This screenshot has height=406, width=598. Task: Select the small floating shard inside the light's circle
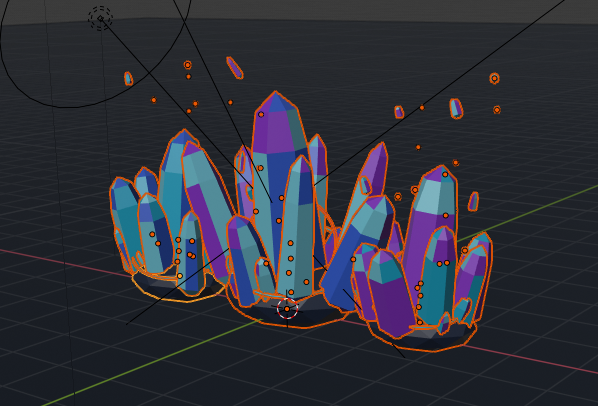click(129, 79)
